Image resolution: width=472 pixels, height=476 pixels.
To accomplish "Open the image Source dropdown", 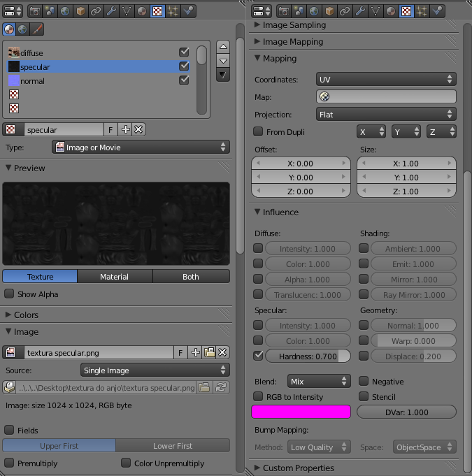I will tap(155, 370).
